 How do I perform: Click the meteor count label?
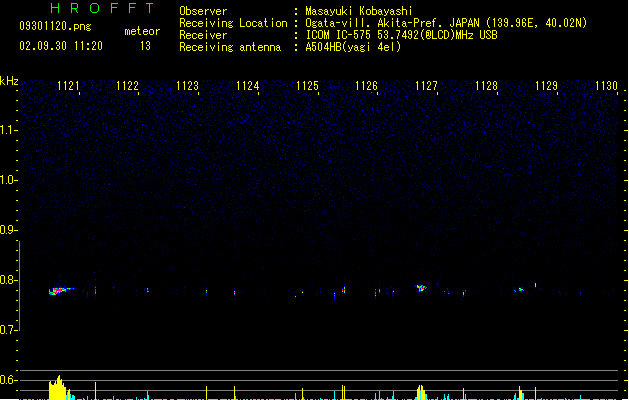[142, 31]
